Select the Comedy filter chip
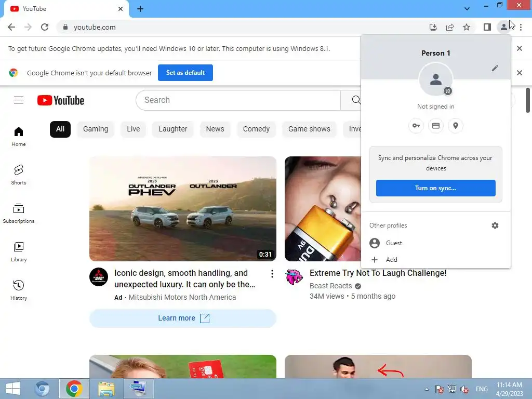532x399 pixels. pos(256,129)
